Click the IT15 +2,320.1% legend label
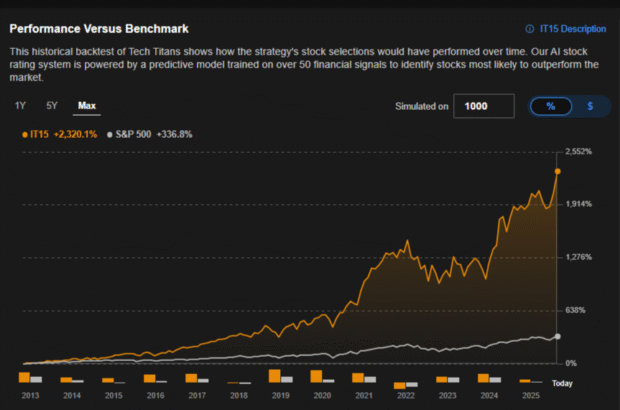 63,133
